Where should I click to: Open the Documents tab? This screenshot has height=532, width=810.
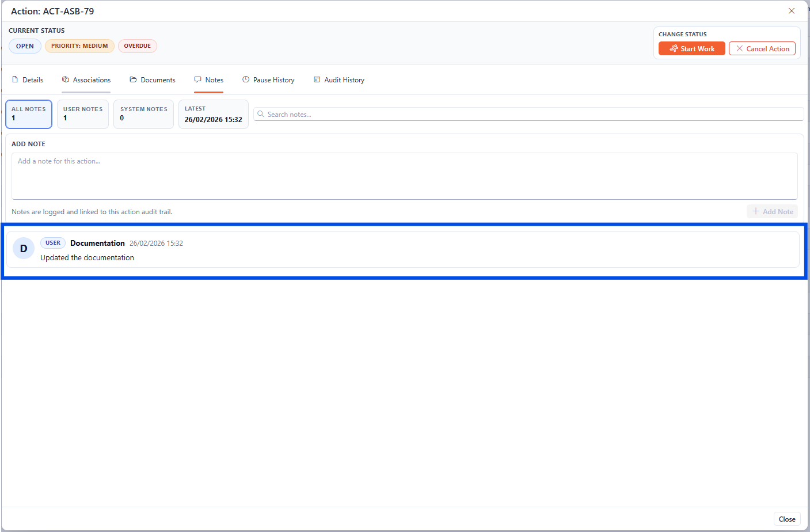coord(153,80)
